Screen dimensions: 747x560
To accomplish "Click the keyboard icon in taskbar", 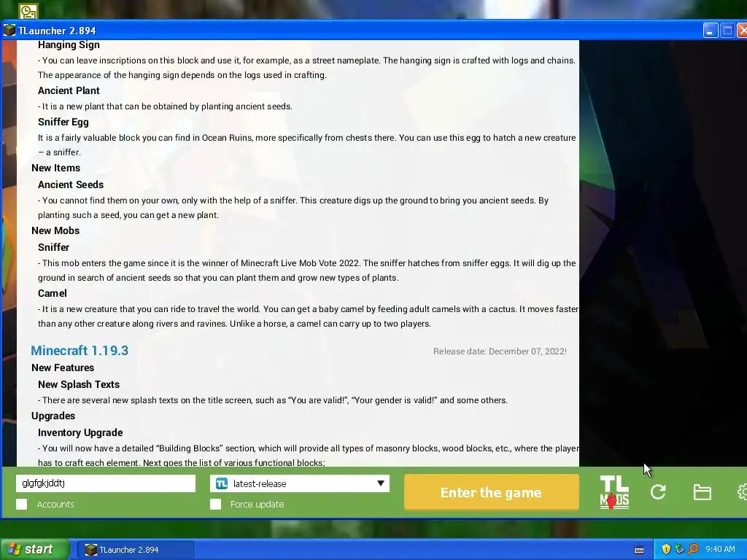I will tap(639, 550).
